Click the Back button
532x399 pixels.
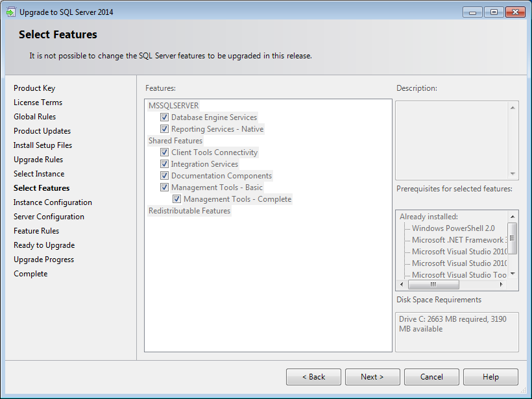313,377
